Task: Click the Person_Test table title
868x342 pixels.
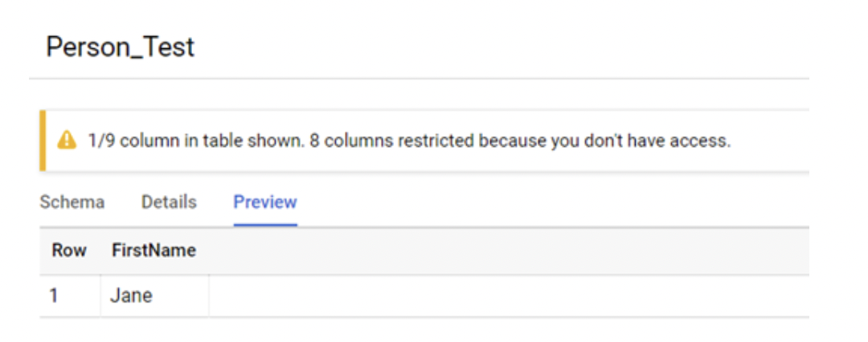Action: tap(121, 47)
